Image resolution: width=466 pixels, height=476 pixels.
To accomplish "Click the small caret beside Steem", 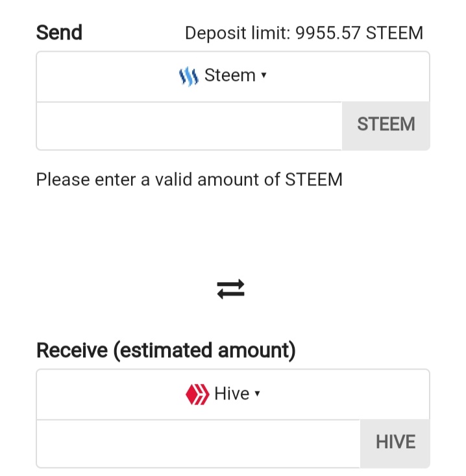I will (x=264, y=75).
